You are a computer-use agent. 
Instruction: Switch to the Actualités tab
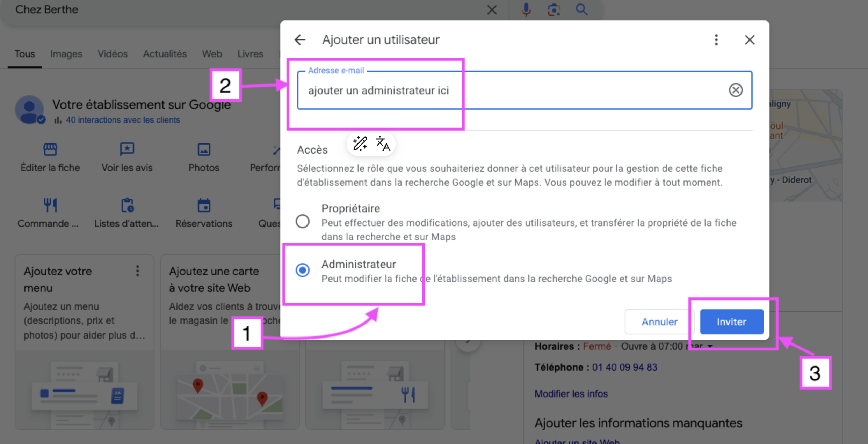pos(165,54)
